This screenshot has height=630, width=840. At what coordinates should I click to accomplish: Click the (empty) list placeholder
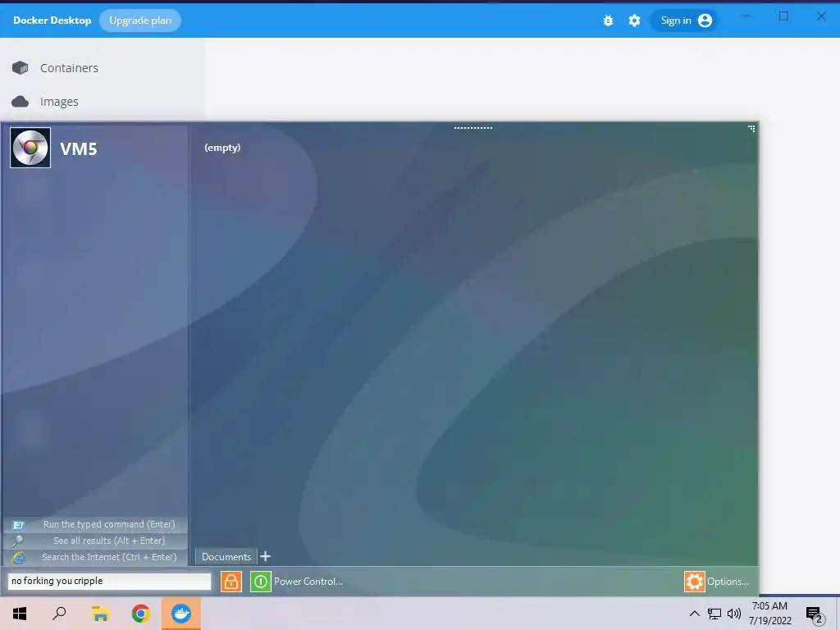coord(222,148)
